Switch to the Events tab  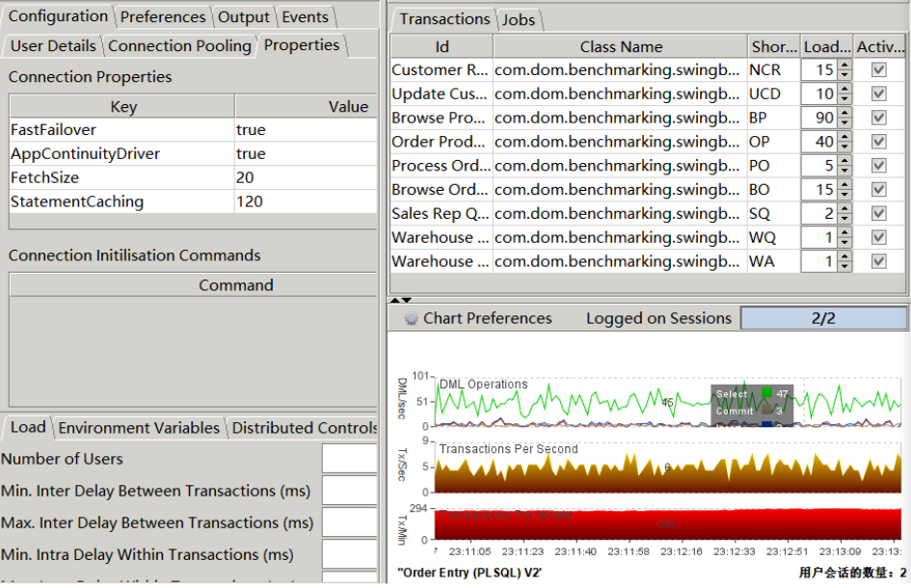click(305, 17)
